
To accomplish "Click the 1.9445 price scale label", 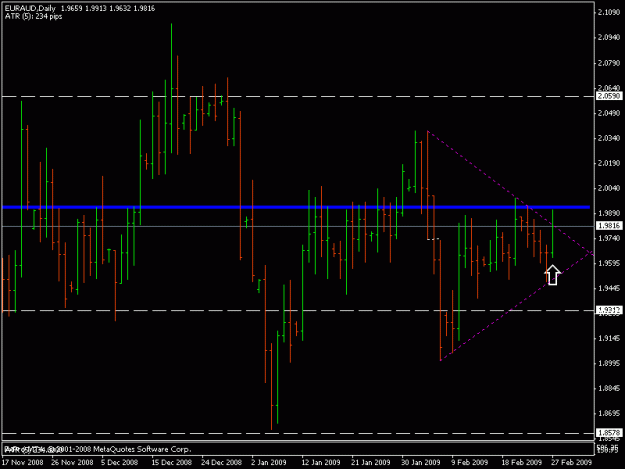I will (609, 288).
